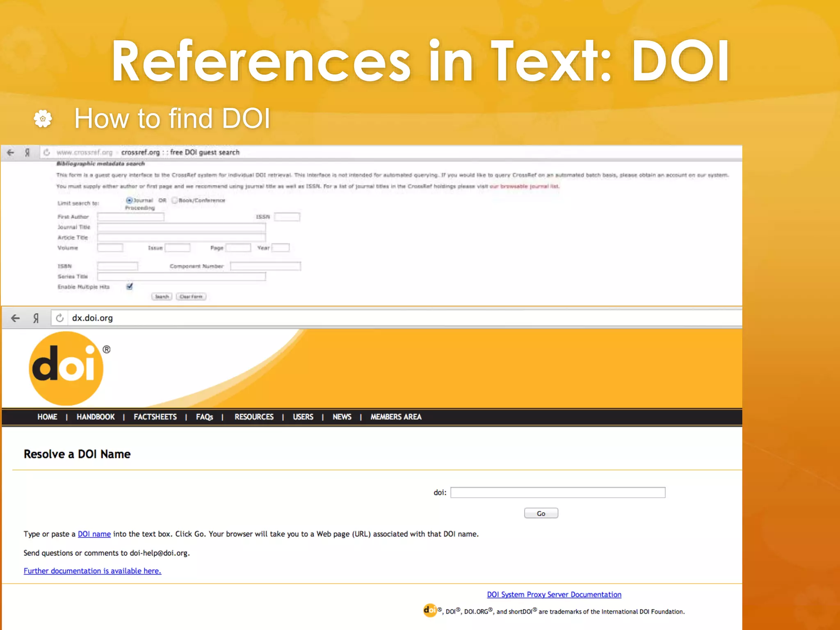Click the crossref Search button

(x=162, y=297)
